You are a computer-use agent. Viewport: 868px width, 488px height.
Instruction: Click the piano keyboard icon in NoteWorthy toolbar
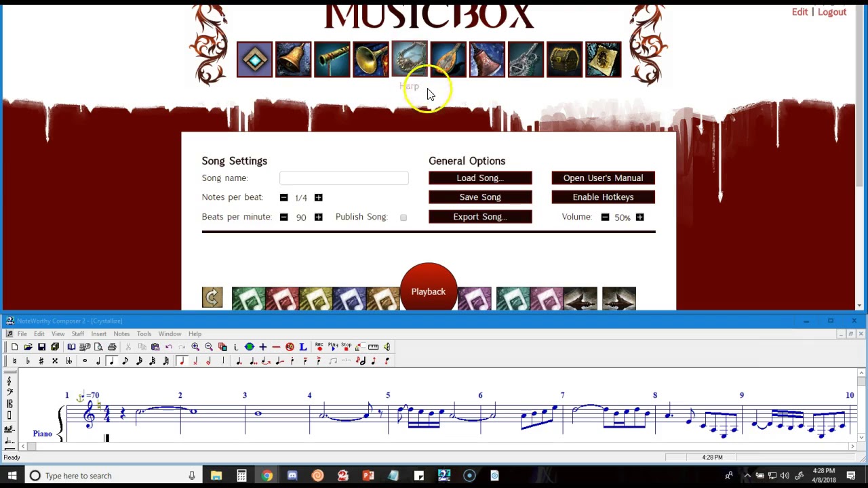[373, 347]
